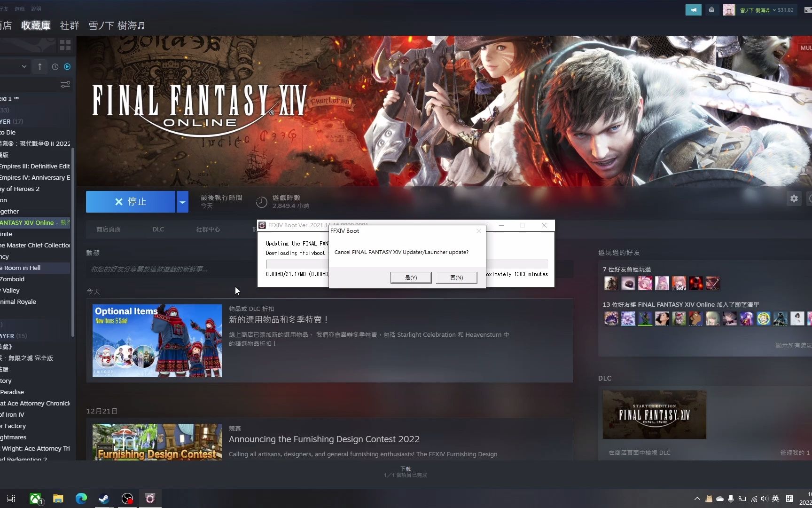Click 顯示所有遊玩 friends link
812x508 pixels.
[794, 345]
